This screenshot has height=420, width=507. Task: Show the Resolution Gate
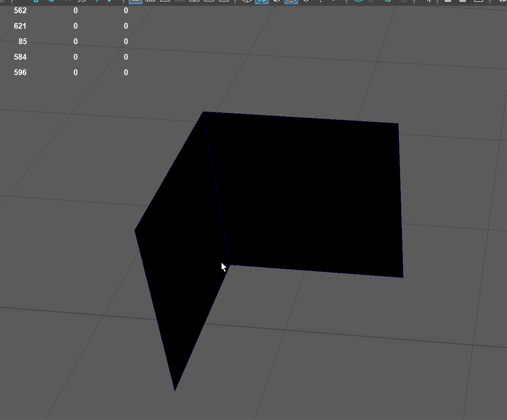coord(165,1)
